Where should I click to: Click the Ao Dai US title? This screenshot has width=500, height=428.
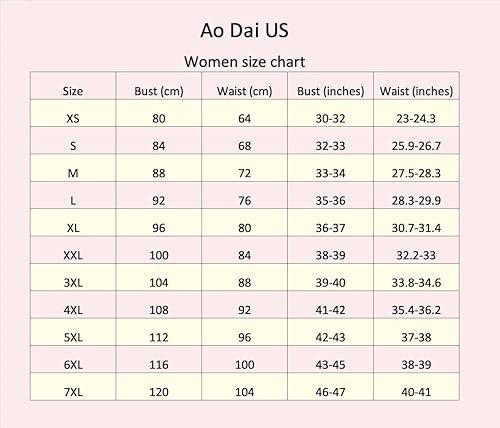[244, 30]
